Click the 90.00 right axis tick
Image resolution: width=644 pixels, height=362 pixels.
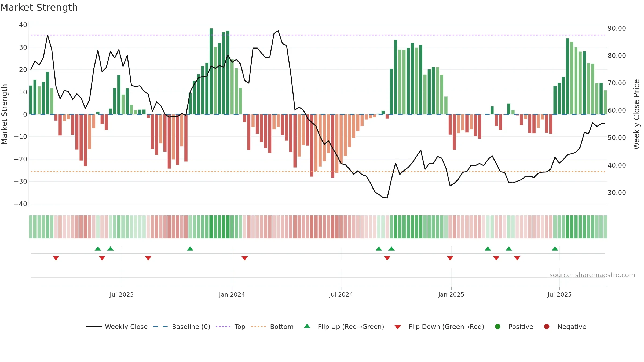[x=617, y=28]
